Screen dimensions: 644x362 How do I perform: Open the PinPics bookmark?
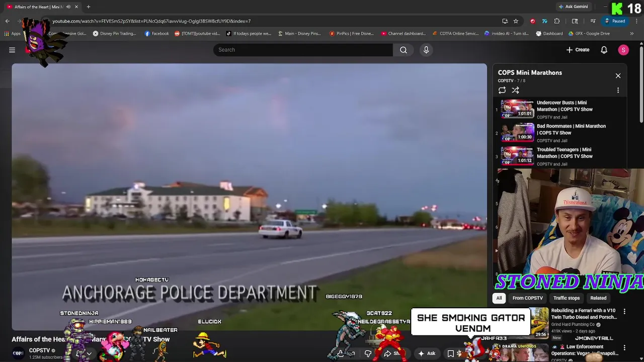pos(352,34)
